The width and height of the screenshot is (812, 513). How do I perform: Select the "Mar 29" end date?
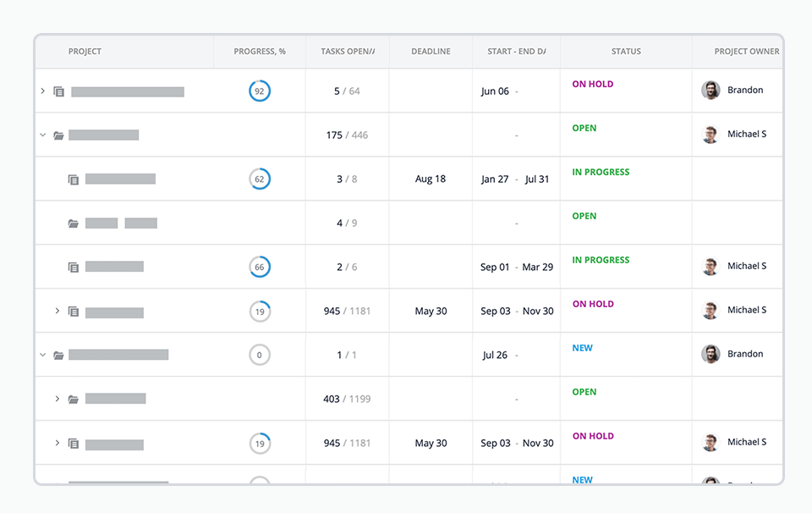(x=538, y=268)
